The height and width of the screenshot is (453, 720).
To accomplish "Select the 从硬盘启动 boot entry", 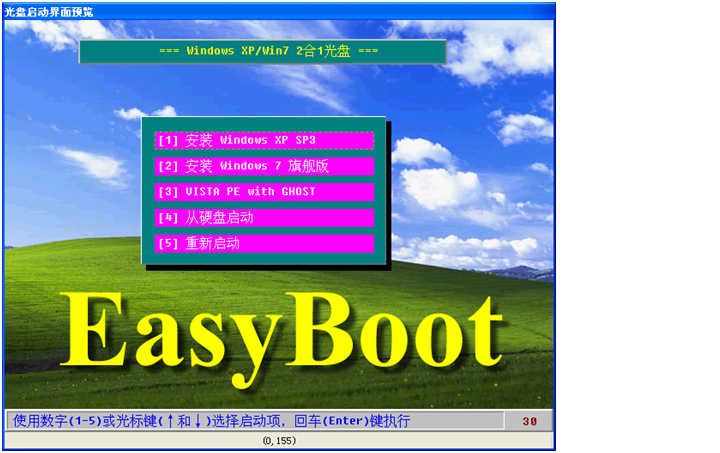I will point(264,218).
